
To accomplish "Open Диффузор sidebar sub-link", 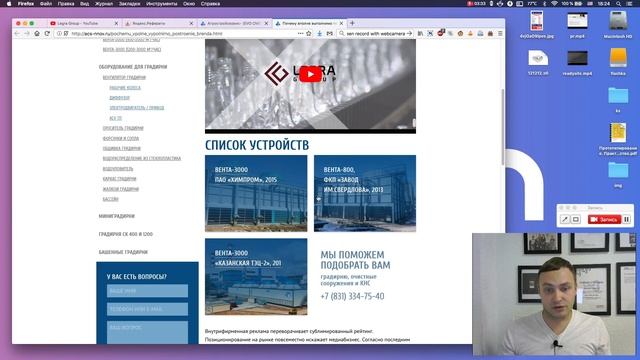I will coord(119,98).
